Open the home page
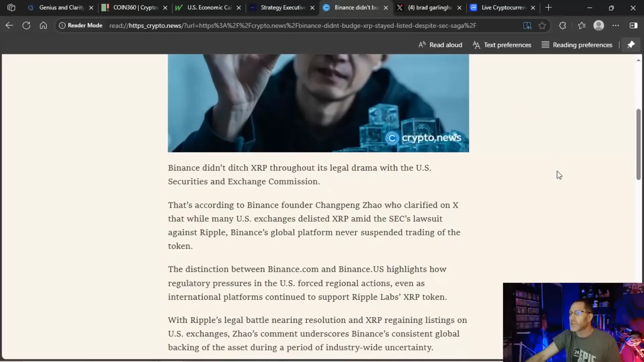The height and width of the screenshot is (362, 644). (43, 25)
